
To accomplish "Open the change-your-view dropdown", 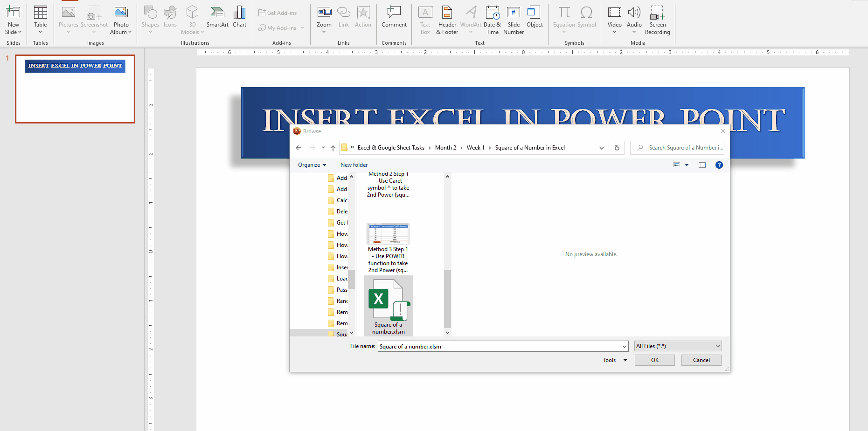I will [x=686, y=164].
